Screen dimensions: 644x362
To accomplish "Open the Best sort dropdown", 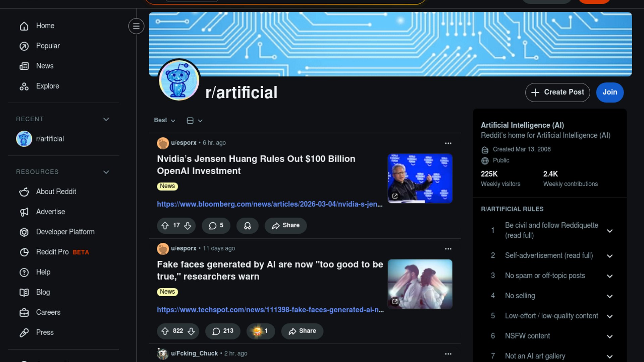I will (x=164, y=120).
